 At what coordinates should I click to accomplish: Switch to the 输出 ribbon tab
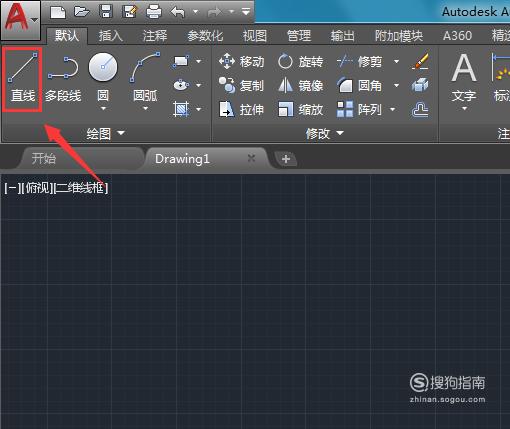click(343, 35)
